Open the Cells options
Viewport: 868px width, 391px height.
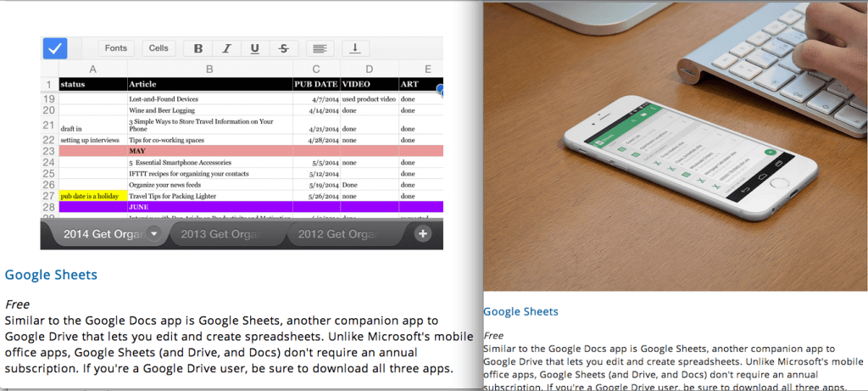pos(159,48)
